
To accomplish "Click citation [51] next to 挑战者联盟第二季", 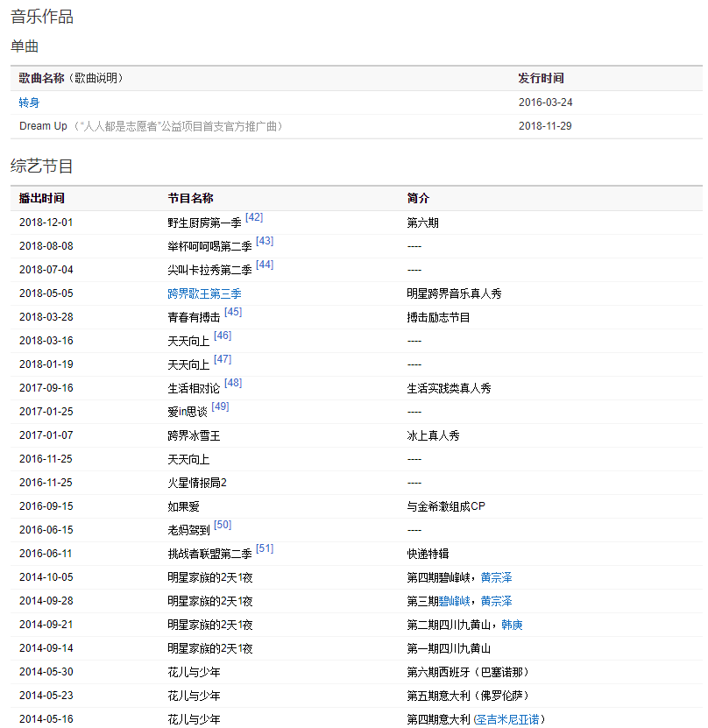I will [x=265, y=548].
